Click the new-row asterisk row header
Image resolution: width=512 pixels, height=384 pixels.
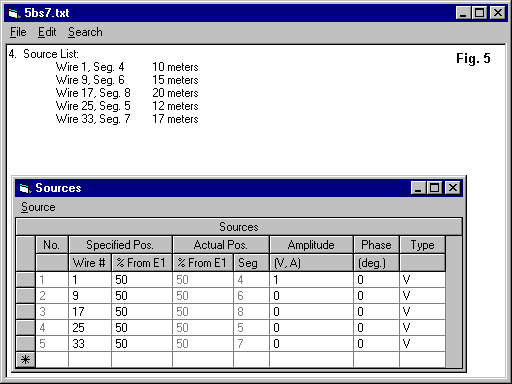point(26,360)
